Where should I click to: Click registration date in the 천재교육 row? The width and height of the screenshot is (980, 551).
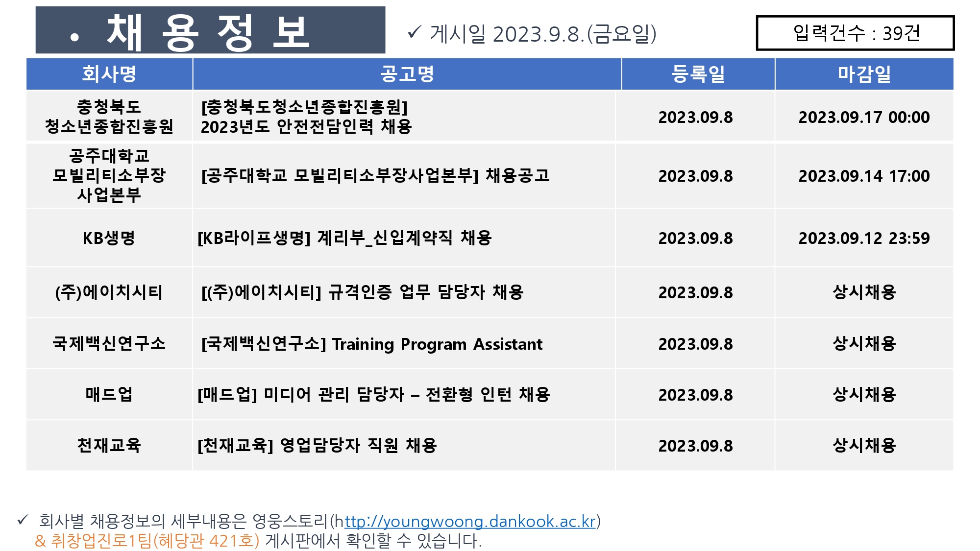click(x=695, y=446)
